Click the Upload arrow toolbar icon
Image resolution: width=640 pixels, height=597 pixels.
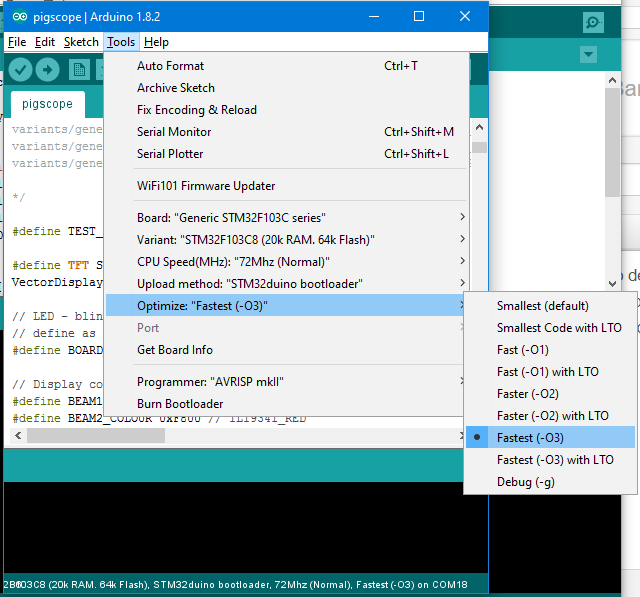pos(47,70)
